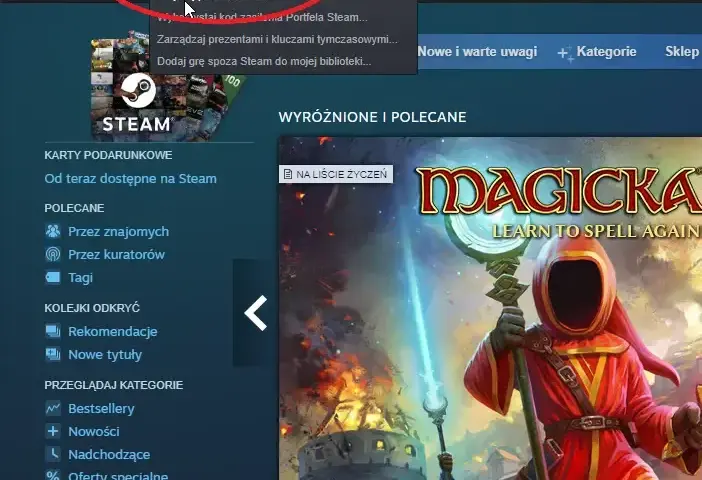This screenshot has width=702, height=480.
Task: Open the Nowości link
Action: (94, 431)
